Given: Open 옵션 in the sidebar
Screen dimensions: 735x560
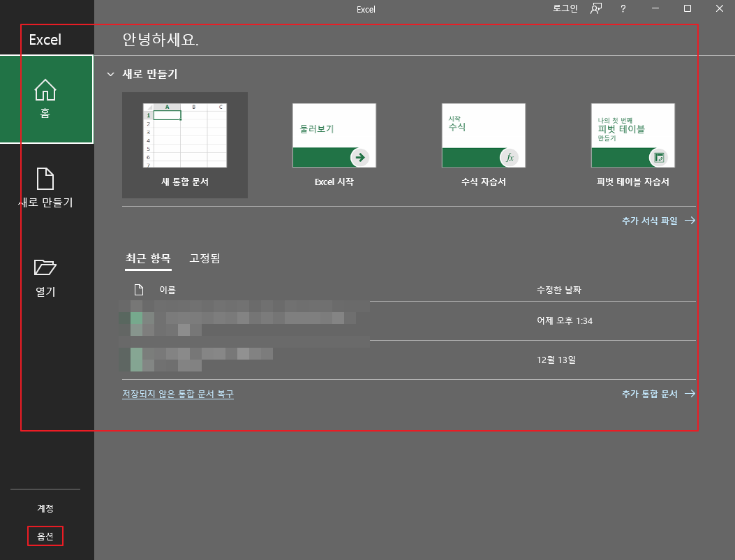Looking at the screenshot, I should tap(45, 536).
